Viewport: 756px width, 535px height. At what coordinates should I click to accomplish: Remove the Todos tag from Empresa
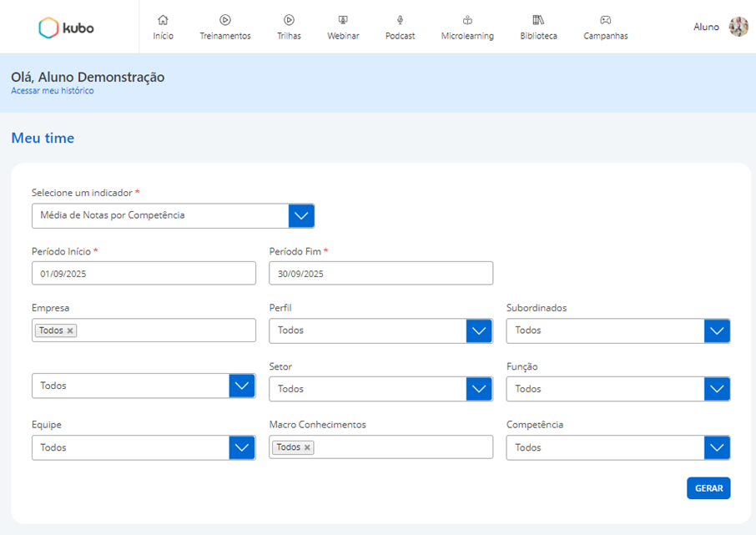pyautogui.click(x=70, y=331)
